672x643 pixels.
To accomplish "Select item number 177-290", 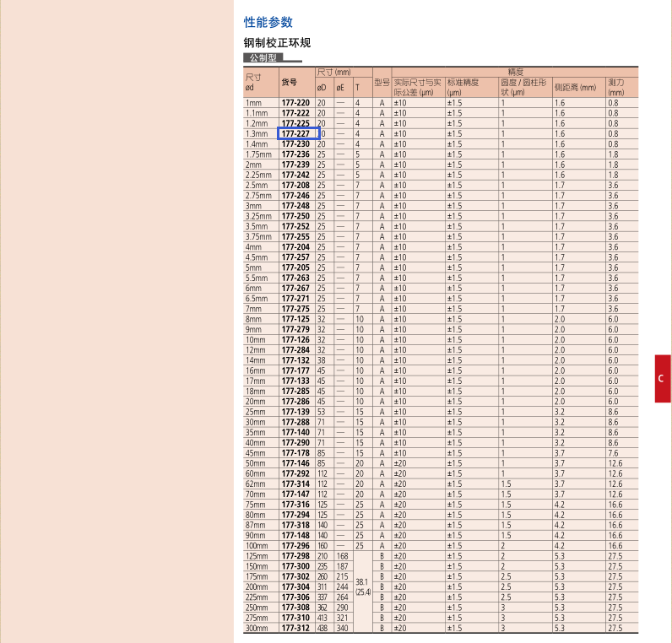I will [x=295, y=442].
